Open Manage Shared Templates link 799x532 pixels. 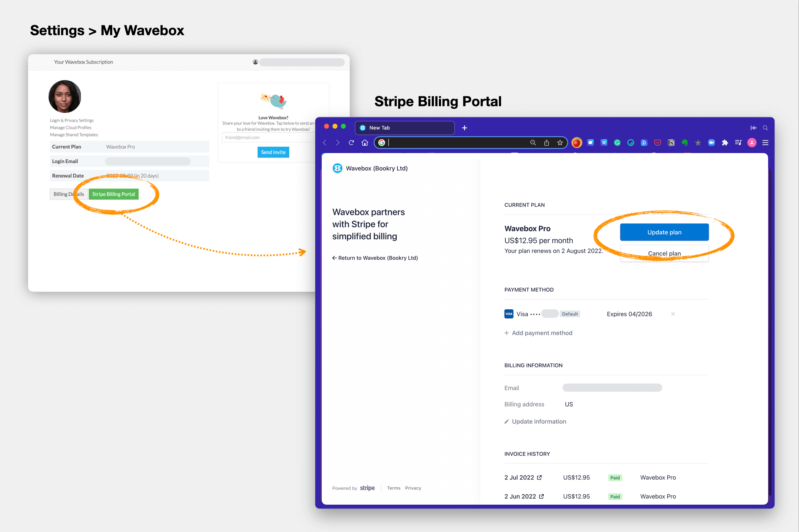point(74,135)
